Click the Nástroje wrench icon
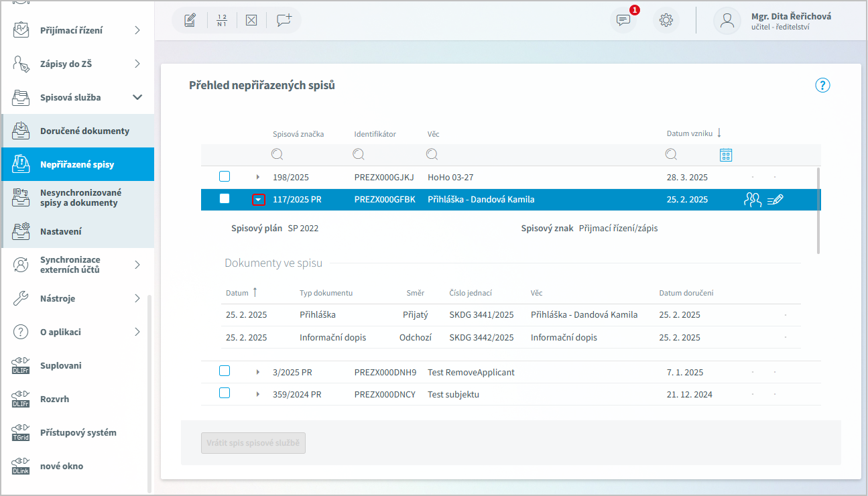868x496 pixels. point(21,298)
